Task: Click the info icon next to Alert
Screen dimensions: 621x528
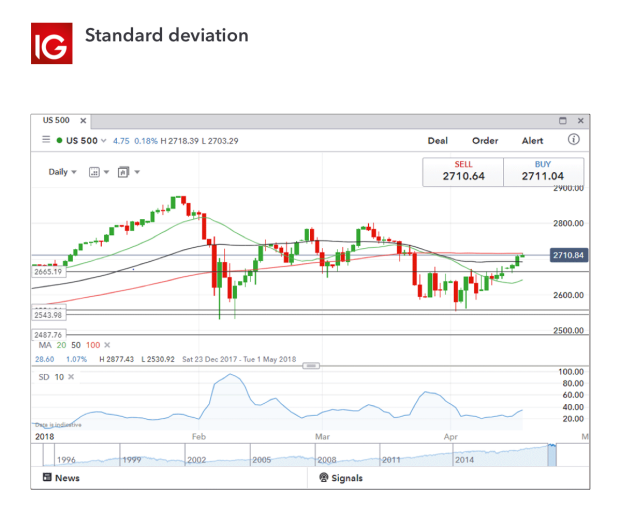Action: tap(573, 139)
